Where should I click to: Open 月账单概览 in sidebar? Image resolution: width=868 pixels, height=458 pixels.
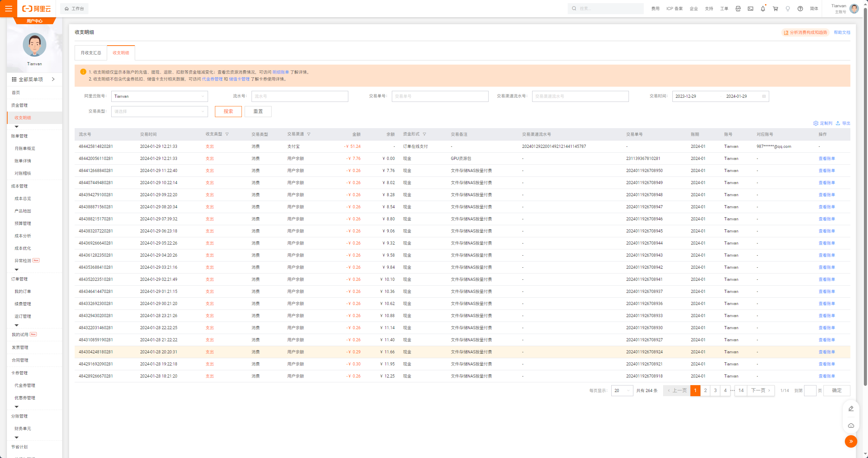(x=25, y=149)
